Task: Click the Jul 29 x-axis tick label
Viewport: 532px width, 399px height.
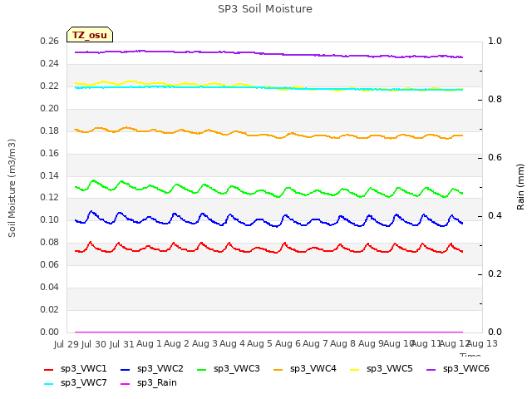Action: [x=66, y=344]
